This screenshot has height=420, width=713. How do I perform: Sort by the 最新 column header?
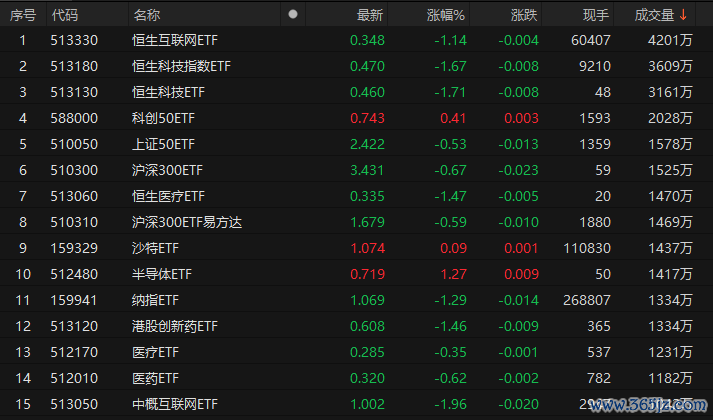(370, 15)
